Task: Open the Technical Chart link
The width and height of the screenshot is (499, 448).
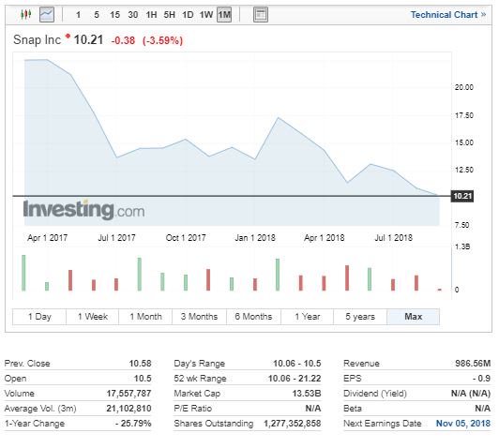Action: 448,15
